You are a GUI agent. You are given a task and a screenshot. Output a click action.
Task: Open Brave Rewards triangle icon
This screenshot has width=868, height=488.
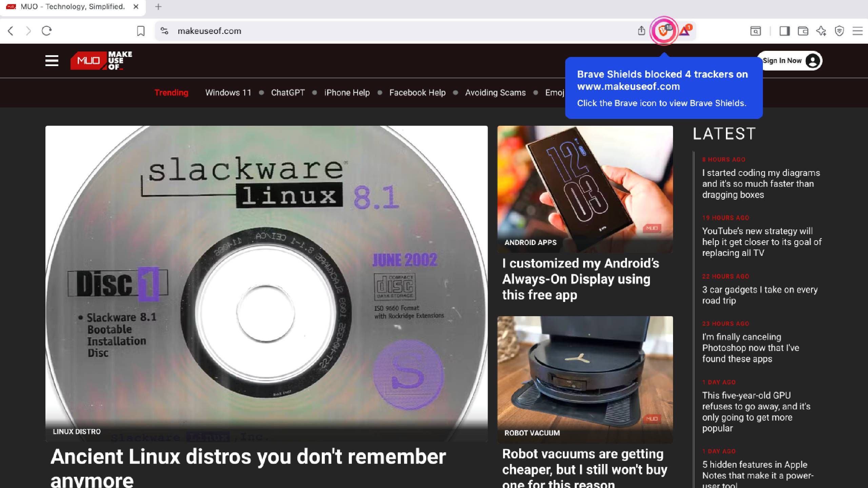pyautogui.click(x=685, y=31)
